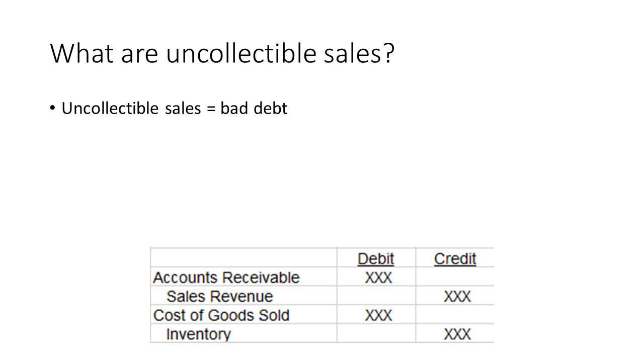This screenshot has width=644, height=362.
Task: Click the empty debit cell of Sales Revenue
Action: (x=376, y=296)
